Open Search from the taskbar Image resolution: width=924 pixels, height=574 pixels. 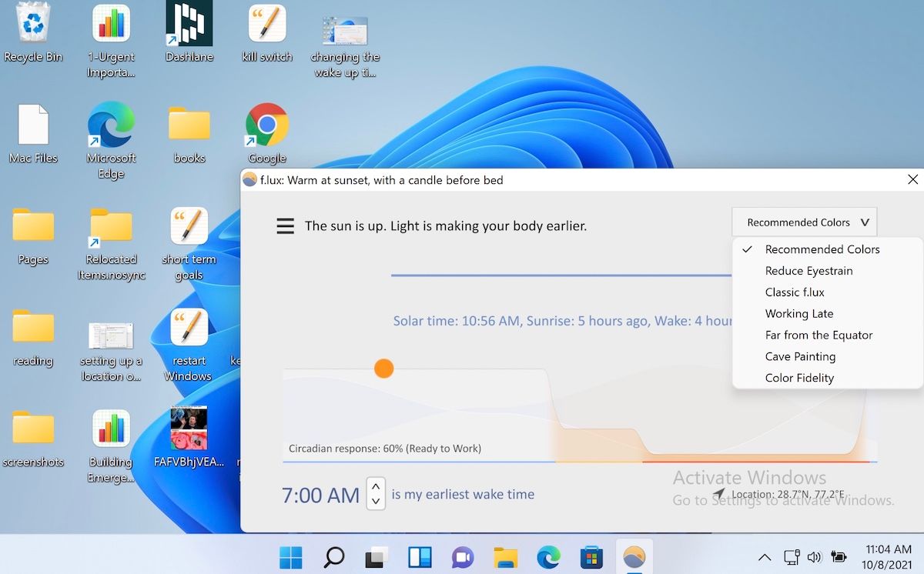point(333,556)
